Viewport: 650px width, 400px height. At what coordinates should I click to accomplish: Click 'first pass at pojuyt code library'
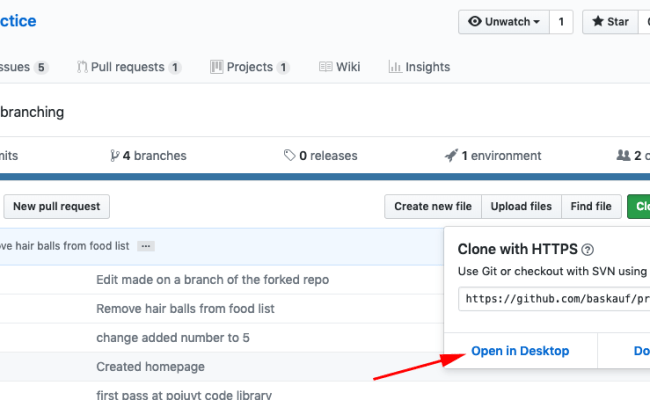click(184, 395)
